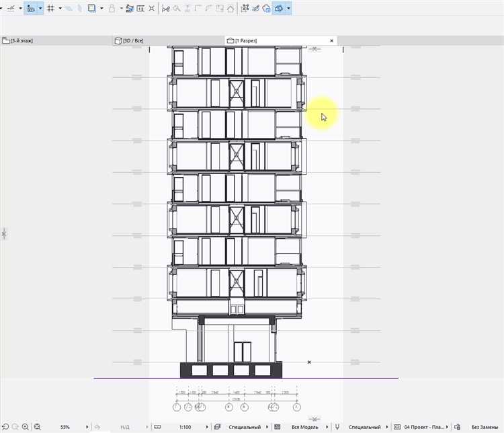Screen dimensions: 504x433
Task: Expand arrow after second Специальный
Action: 387,427
